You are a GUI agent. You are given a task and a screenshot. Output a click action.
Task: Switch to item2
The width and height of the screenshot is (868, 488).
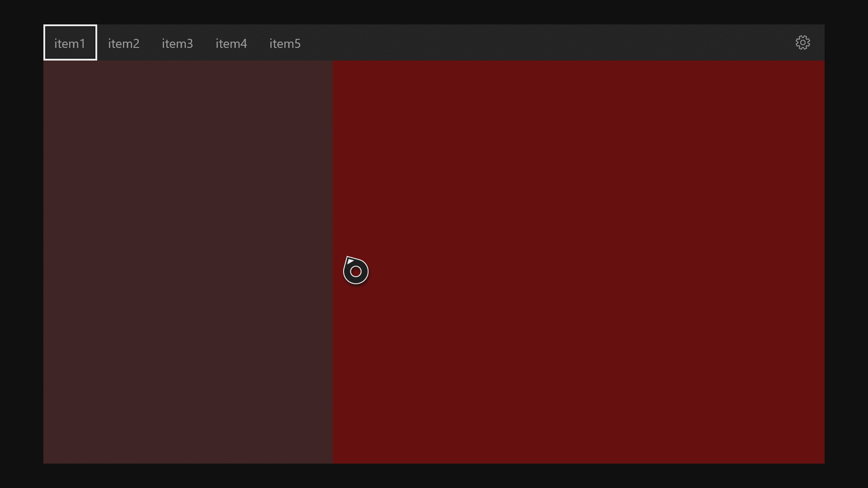(x=123, y=43)
